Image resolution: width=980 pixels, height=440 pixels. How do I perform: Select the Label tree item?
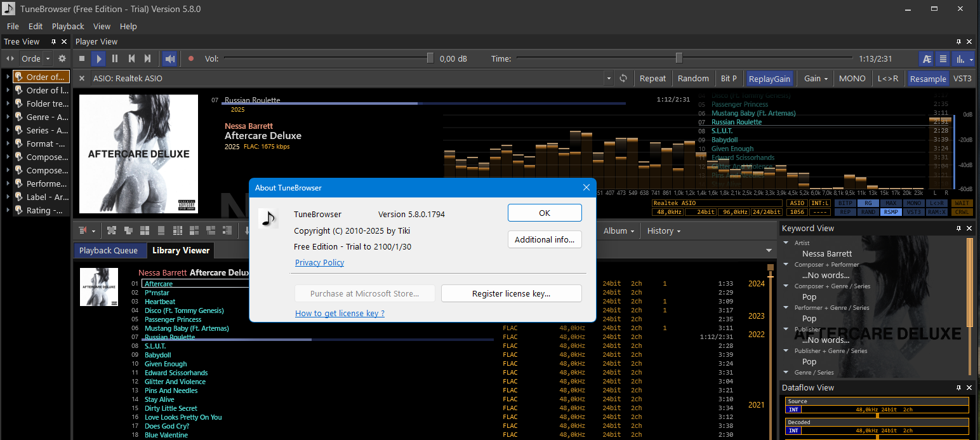pos(41,197)
